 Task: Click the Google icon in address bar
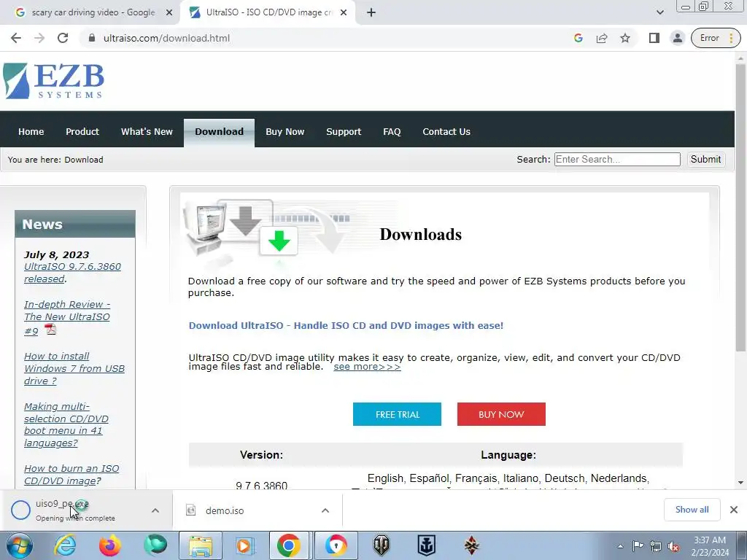click(x=578, y=38)
